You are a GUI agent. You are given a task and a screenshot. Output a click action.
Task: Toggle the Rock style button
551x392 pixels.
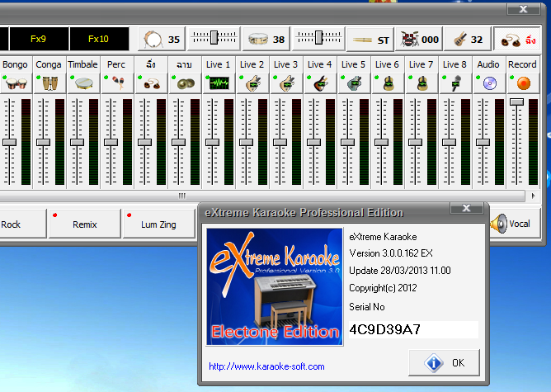pyautogui.click(x=22, y=224)
